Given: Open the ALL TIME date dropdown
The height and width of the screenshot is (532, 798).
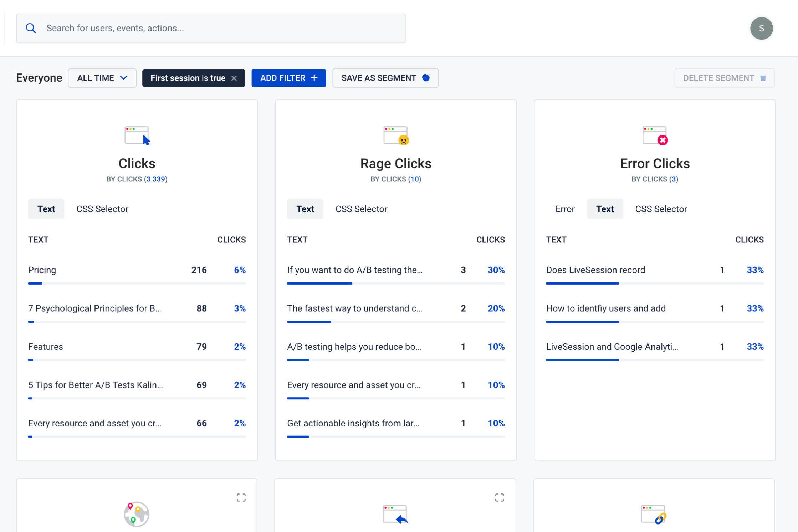Looking at the screenshot, I should point(102,78).
